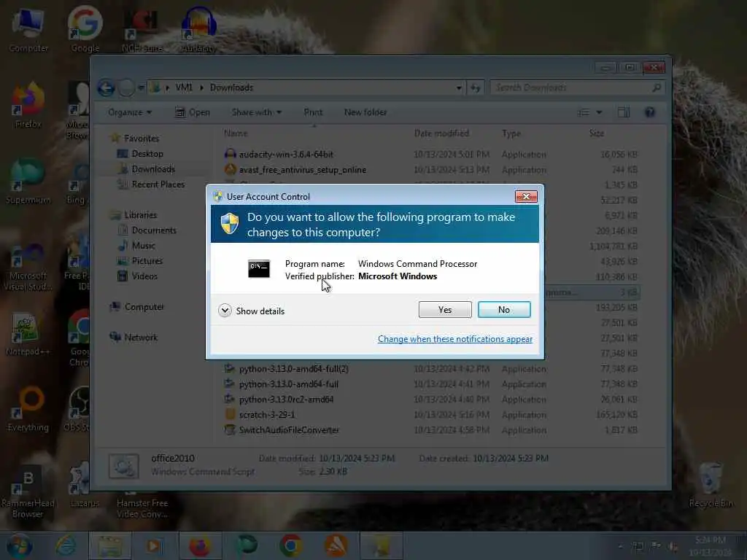Expand address bar history dropdown in Explorer
The height and width of the screenshot is (560, 747).
click(459, 87)
